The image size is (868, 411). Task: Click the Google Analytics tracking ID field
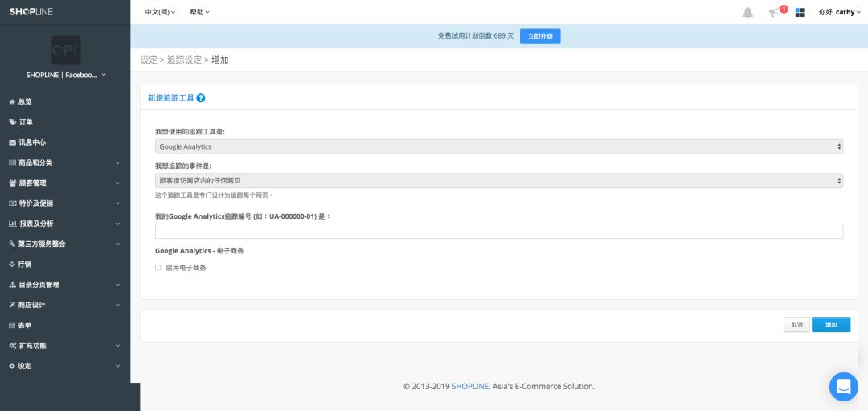point(498,232)
